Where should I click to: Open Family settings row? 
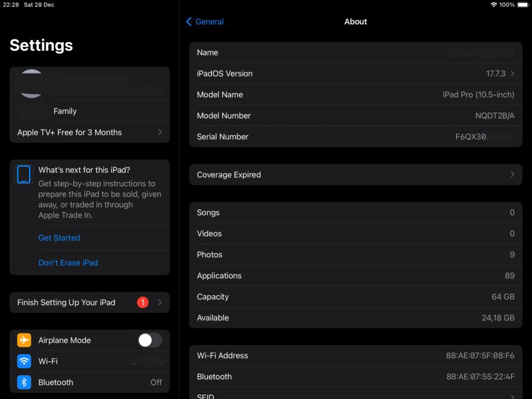tap(90, 111)
